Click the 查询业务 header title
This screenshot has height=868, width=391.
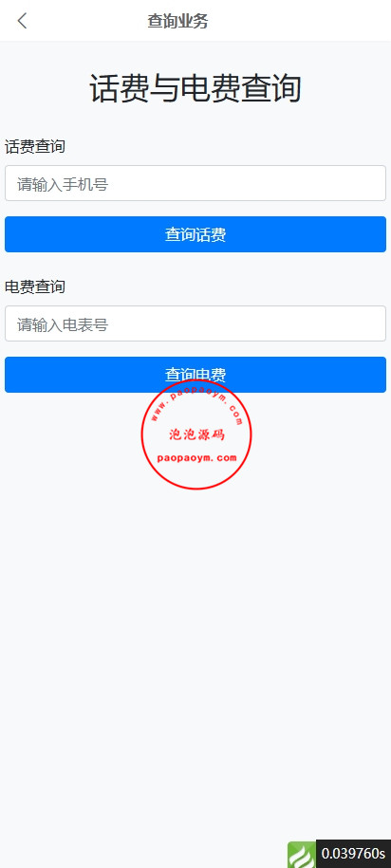(x=177, y=21)
